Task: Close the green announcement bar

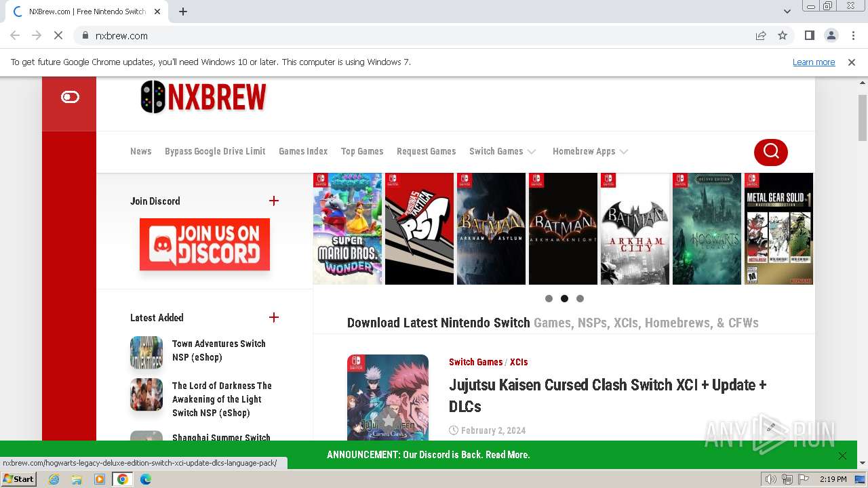Action: [842, 455]
